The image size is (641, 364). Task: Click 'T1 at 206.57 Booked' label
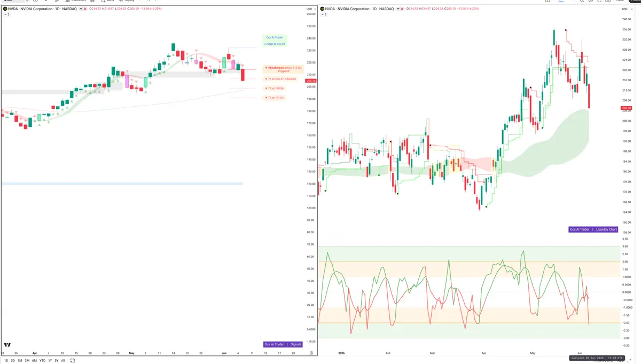coord(280,78)
